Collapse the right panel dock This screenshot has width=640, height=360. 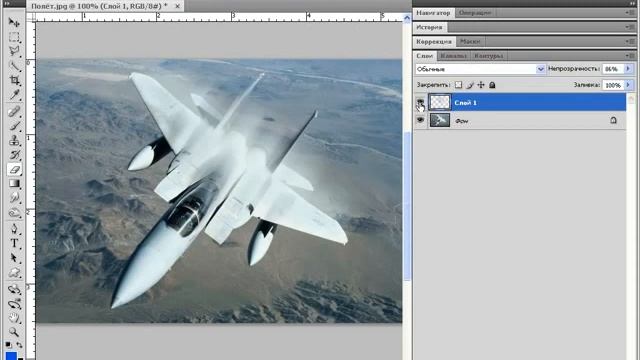tap(633, 3)
